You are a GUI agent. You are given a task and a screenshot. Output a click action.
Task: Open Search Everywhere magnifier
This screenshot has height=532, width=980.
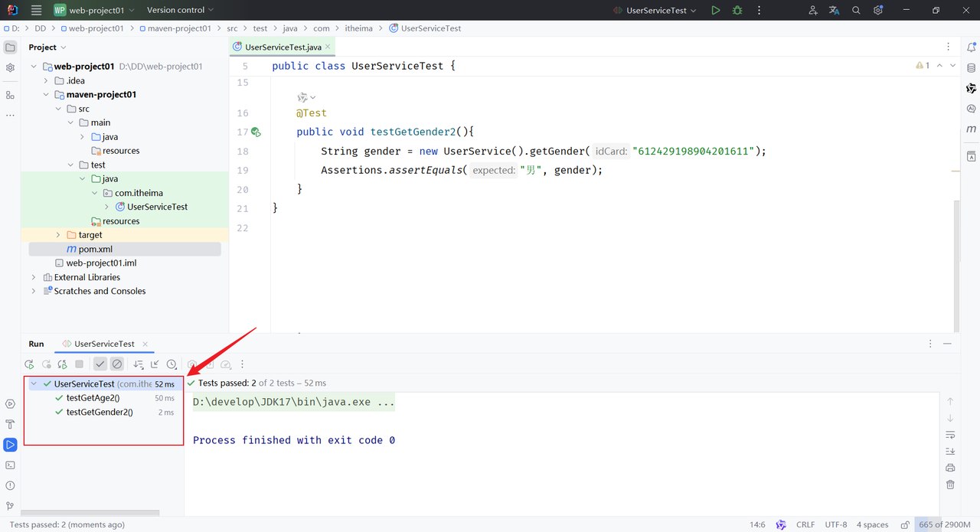point(856,10)
